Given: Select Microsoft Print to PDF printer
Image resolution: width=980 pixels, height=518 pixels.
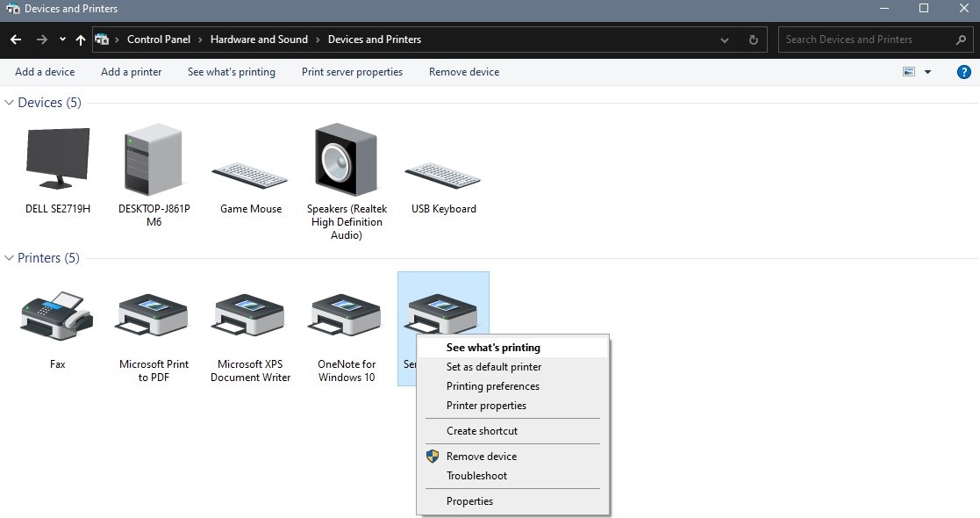Looking at the screenshot, I should click(x=154, y=318).
